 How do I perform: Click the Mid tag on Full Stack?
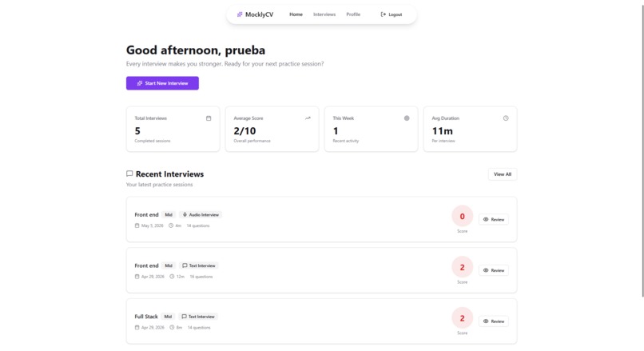(168, 317)
